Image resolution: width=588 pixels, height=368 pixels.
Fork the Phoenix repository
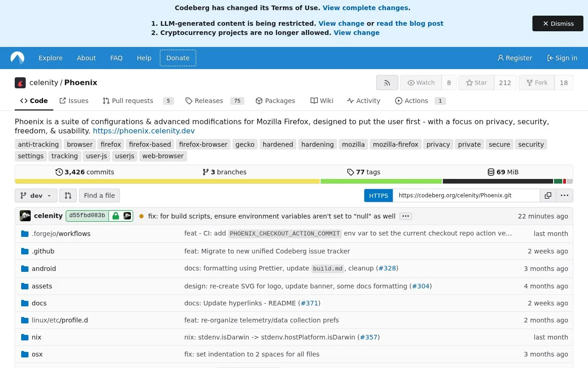tap(537, 83)
